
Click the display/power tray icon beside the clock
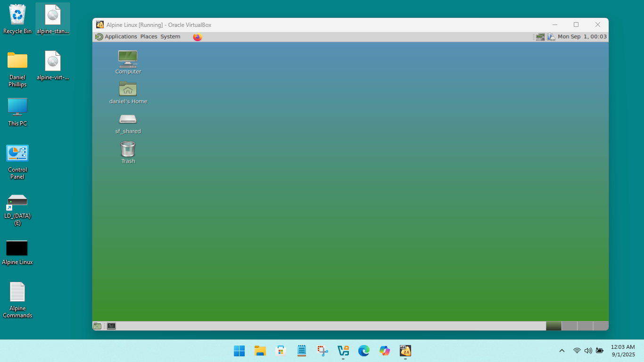click(x=551, y=37)
